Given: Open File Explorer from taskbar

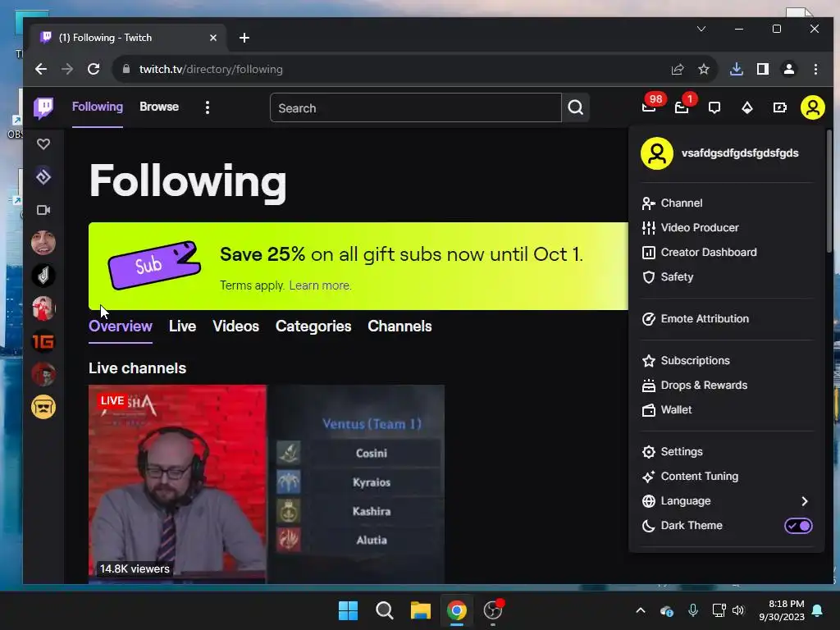Looking at the screenshot, I should 421,610.
